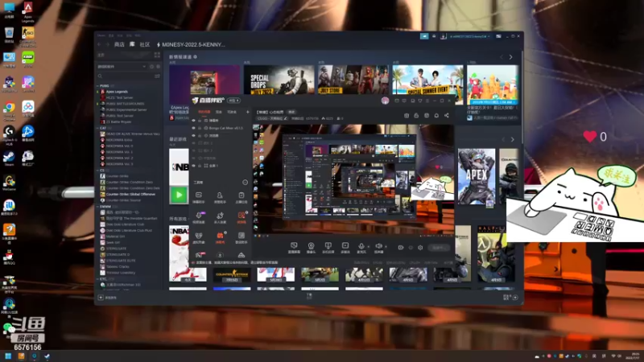This screenshot has height=362, width=644.
Task: Open Steam desktop shortcut
Action: click(9, 158)
